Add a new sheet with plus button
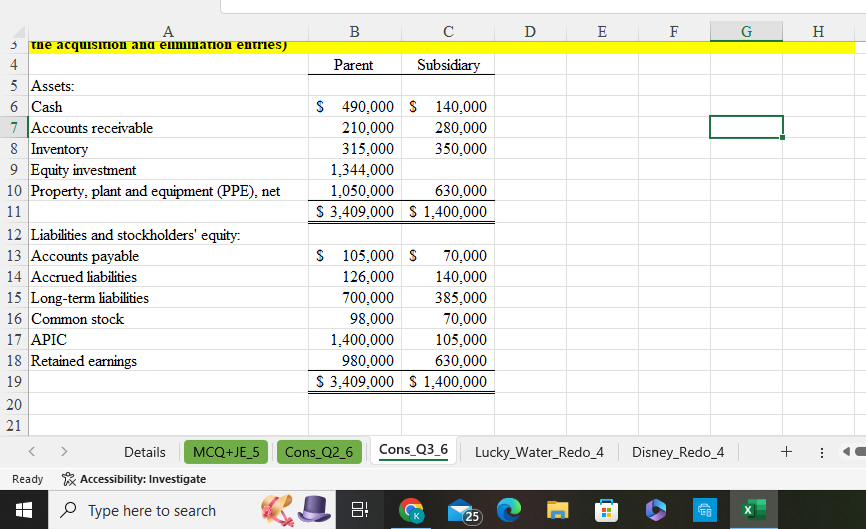Viewport: 866px width, 529px height. pyautogui.click(x=786, y=451)
